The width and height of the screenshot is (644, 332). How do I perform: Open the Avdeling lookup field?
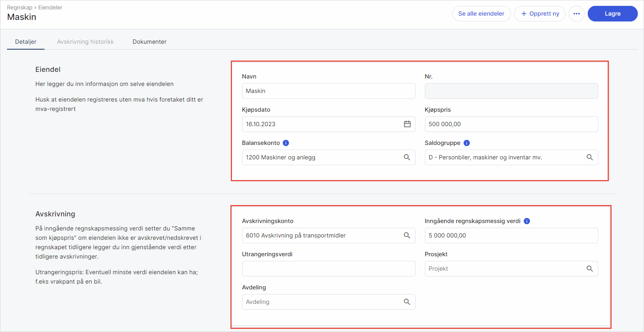tap(322, 302)
